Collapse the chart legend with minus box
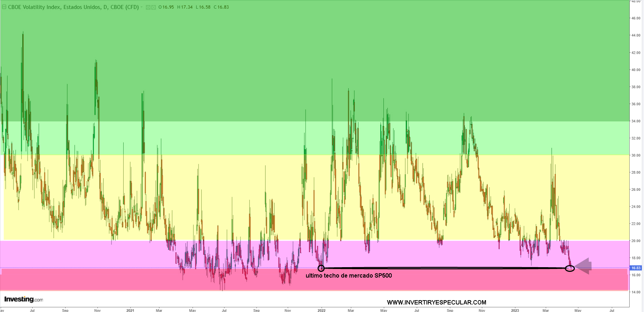This screenshot has width=644, height=312. pos(4,7)
